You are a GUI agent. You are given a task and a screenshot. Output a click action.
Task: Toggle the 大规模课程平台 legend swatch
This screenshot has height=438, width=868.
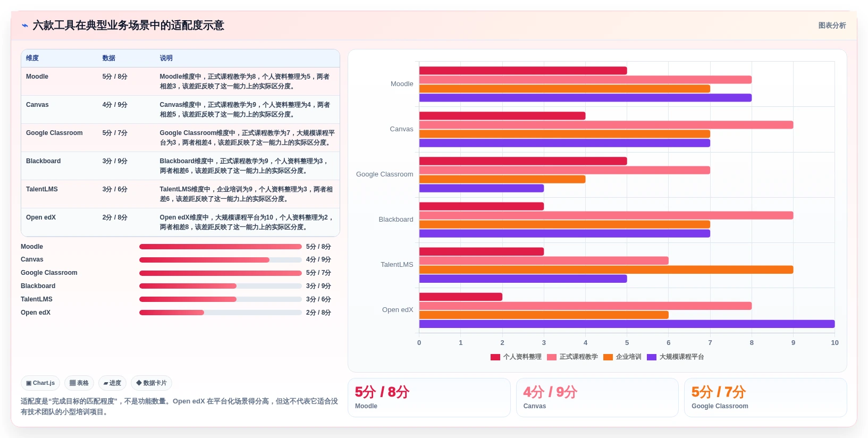[x=652, y=357]
